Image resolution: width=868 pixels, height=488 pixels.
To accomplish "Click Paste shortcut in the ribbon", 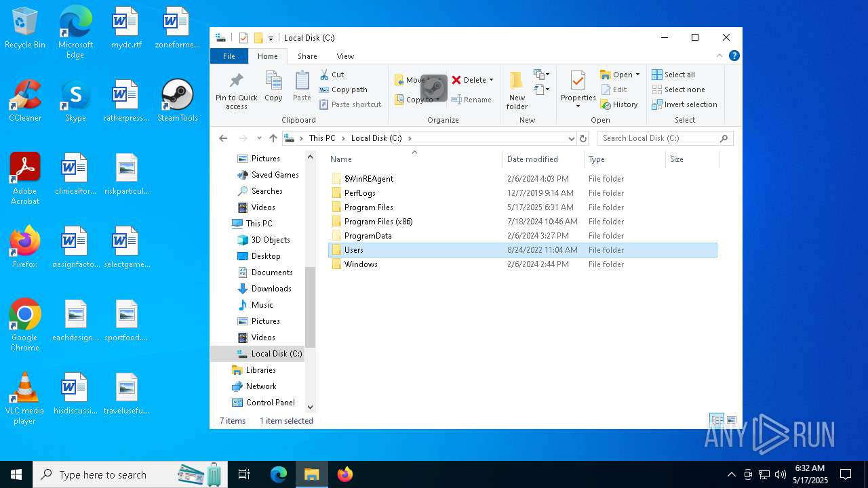I will [350, 104].
